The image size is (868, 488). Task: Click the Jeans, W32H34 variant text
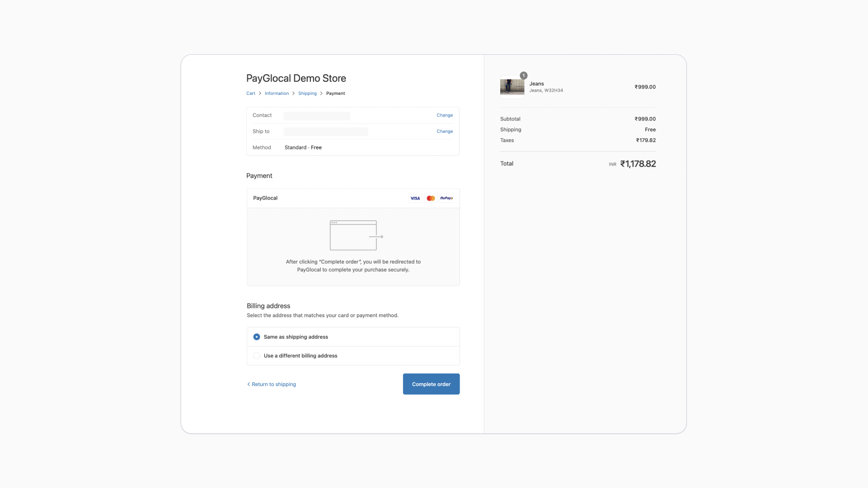coord(546,91)
